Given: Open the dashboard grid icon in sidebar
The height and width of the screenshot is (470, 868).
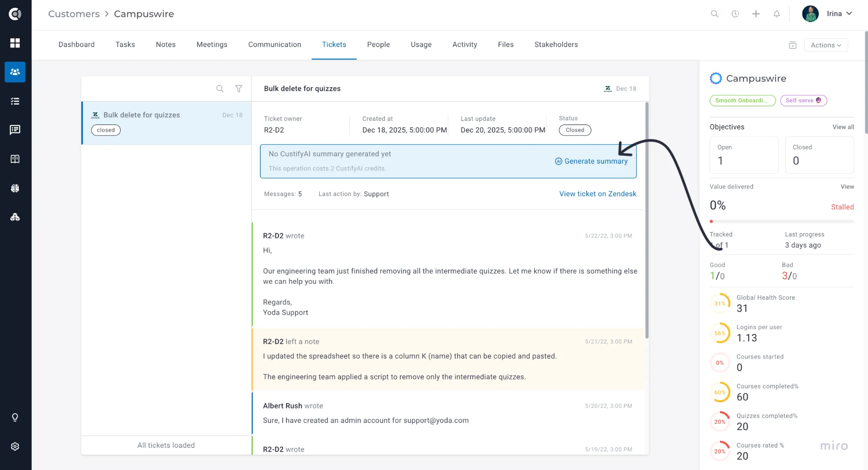Looking at the screenshot, I should [x=15, y=43].
